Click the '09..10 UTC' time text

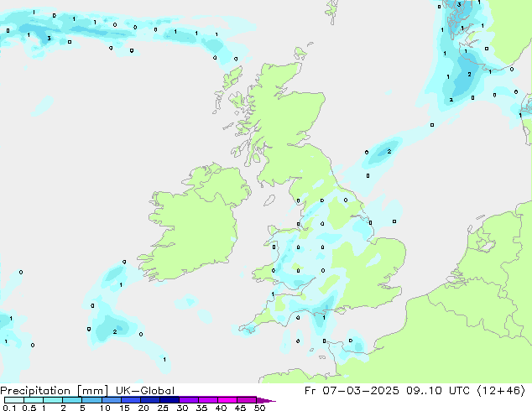click(438, 391)
